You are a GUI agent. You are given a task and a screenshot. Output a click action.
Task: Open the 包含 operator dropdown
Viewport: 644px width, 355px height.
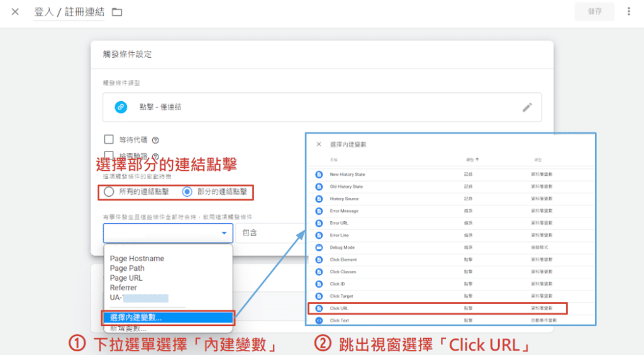click(x=264, y=233)
